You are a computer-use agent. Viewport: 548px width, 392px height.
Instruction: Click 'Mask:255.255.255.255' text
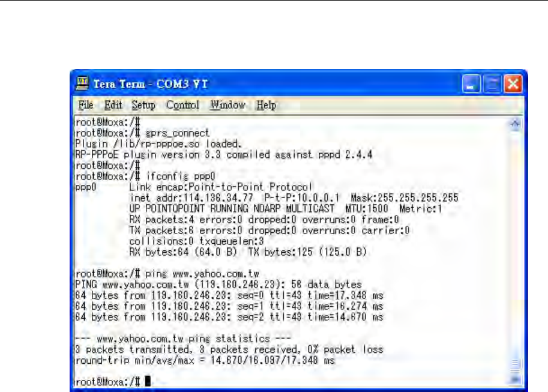(x=405, y=198)
